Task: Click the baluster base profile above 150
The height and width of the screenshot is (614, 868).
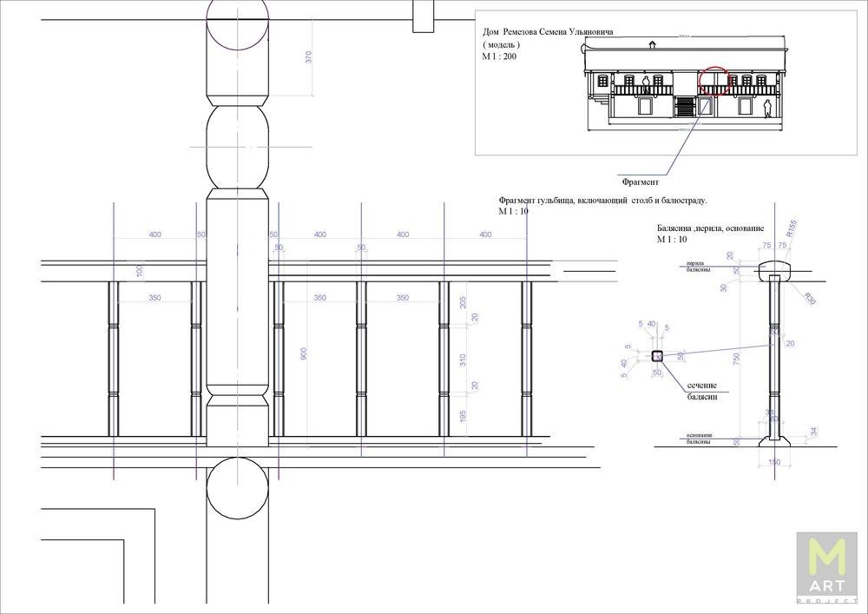Action: coord(772,439)
